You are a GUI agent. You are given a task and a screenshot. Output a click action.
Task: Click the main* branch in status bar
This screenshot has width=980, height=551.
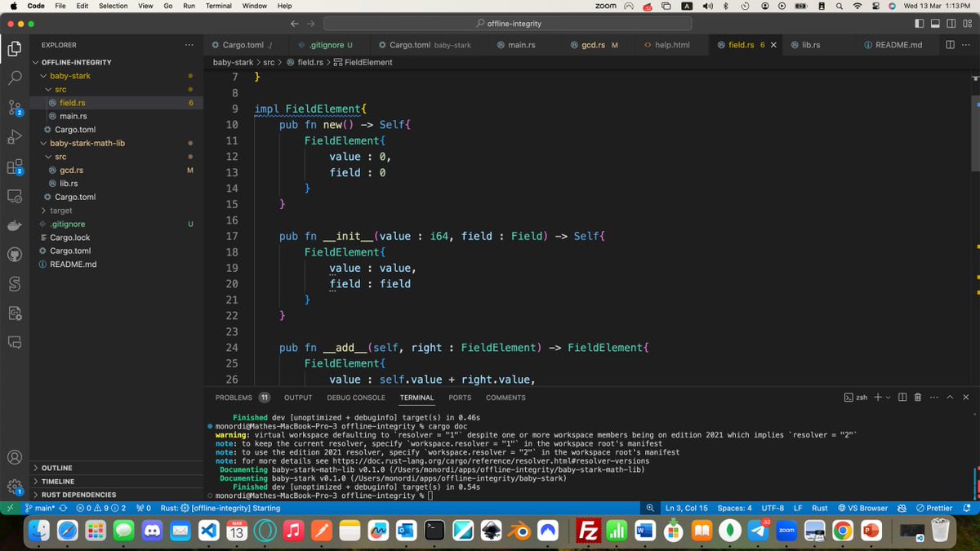tap(39, 508)
